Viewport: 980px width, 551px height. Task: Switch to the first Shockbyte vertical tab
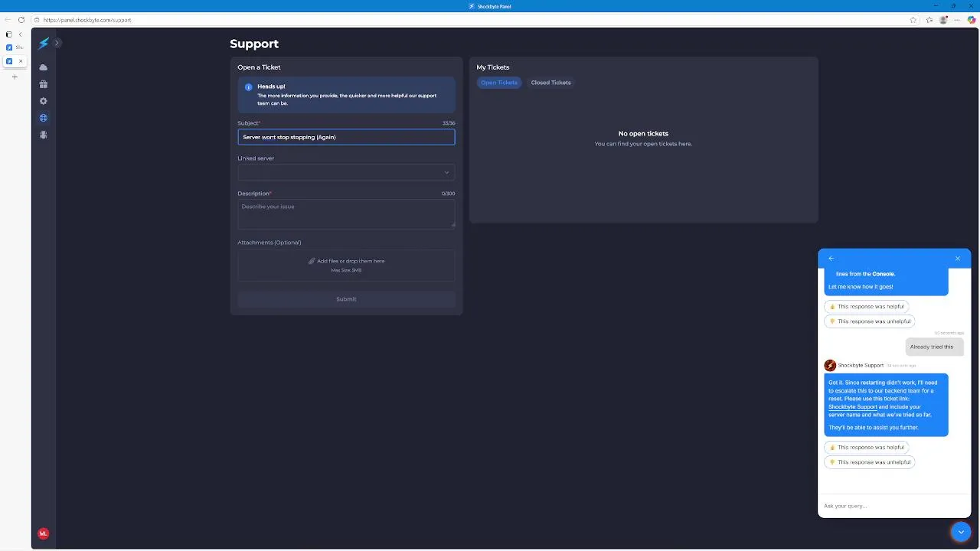[x=15, y=47]
